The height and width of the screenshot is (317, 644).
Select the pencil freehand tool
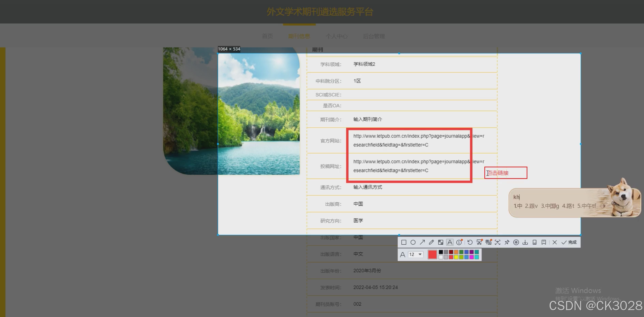(431, 242)
